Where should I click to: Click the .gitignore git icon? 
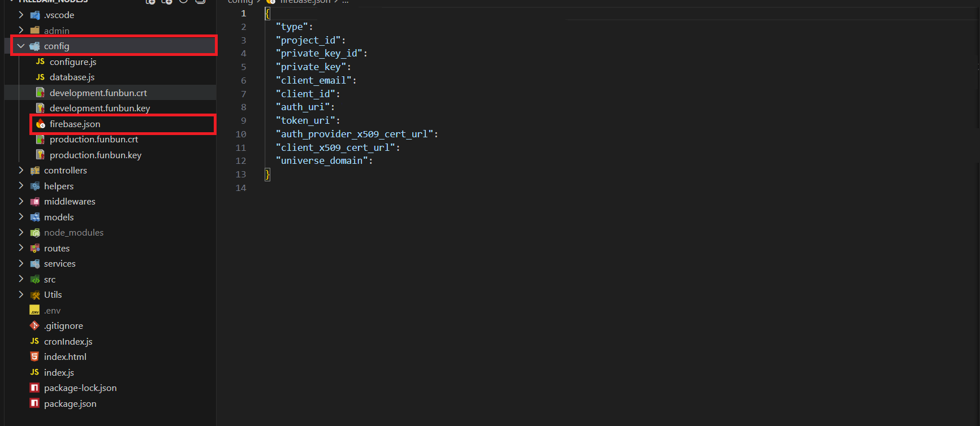tap(34, 326)
